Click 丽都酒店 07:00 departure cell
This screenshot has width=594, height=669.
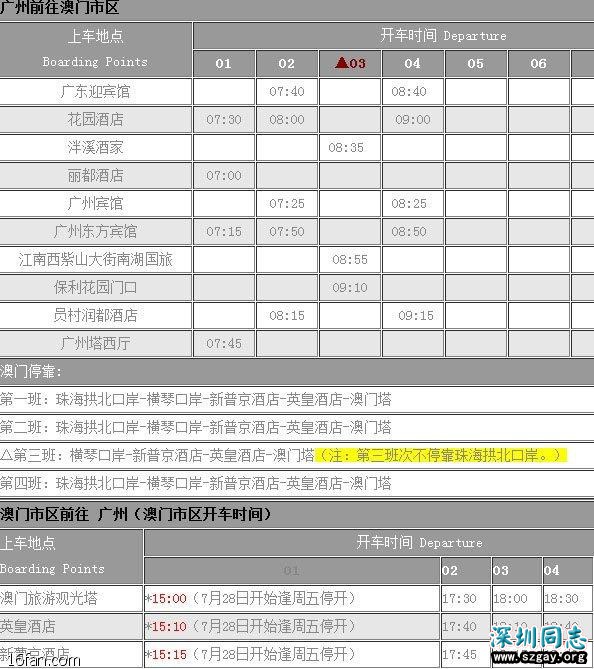[224, 175]
